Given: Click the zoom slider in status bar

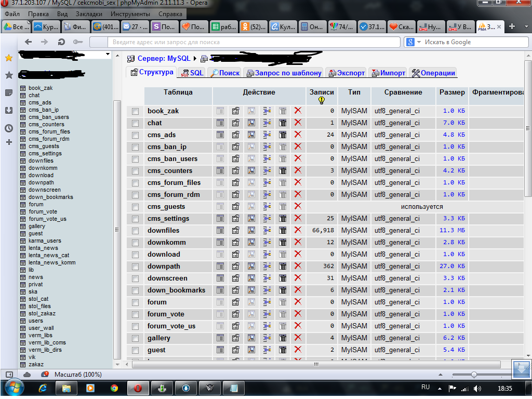Looking at the screenshot, I should click(x=473, y=375).
